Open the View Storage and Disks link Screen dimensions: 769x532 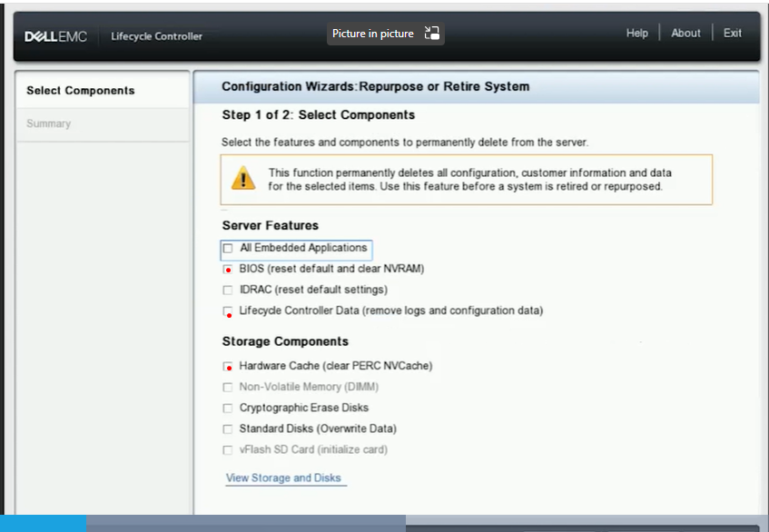point(285,477)
